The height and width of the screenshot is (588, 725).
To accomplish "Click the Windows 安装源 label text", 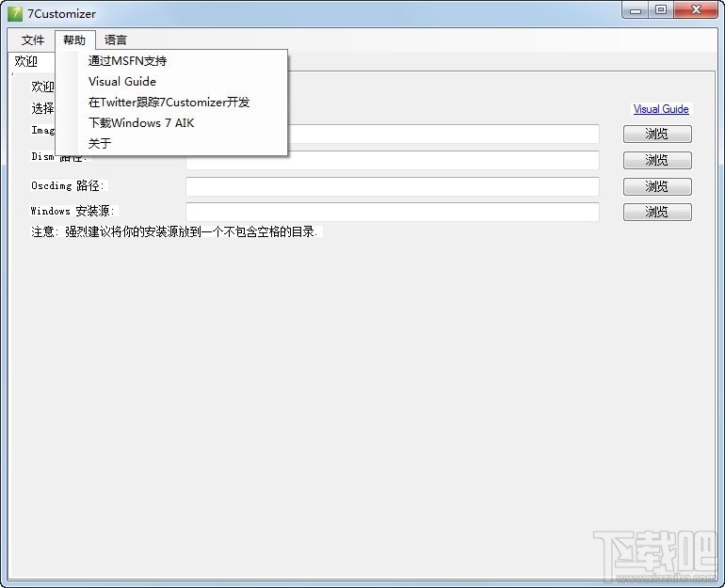I will click(73, 211).
